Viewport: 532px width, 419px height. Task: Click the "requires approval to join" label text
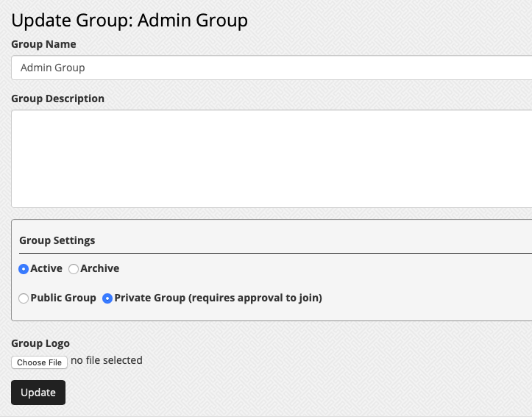(x=255, y=298)
